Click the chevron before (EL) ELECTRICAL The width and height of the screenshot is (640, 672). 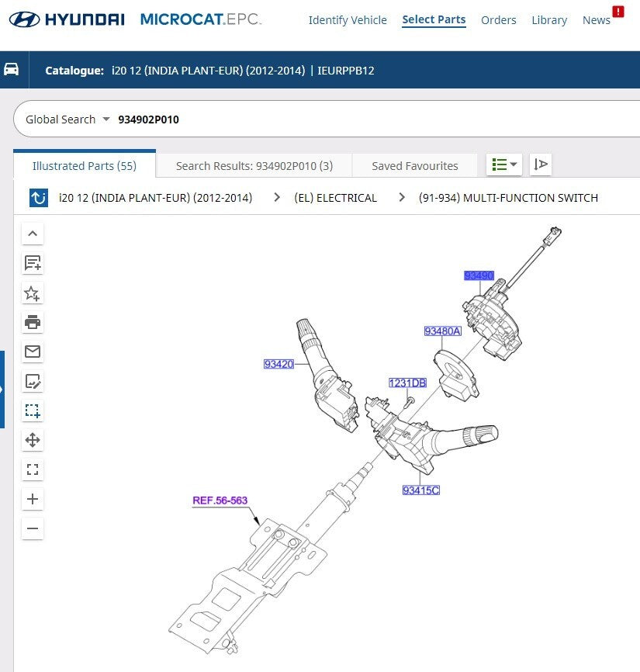pyautogui.click(x=277, y=197)
